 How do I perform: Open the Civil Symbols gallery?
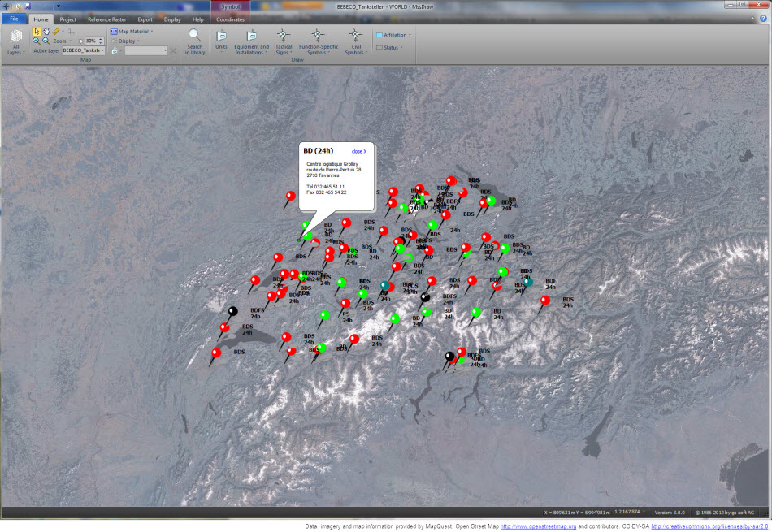(354, 41)
